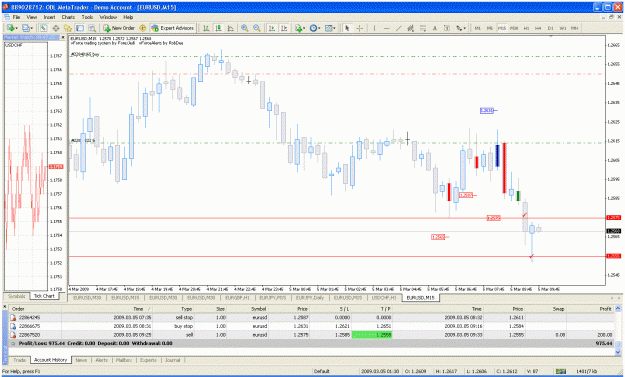Select the Arrows drawing tool icon
Viewport: 625px width, 377px height.
[x=459, y=28]
